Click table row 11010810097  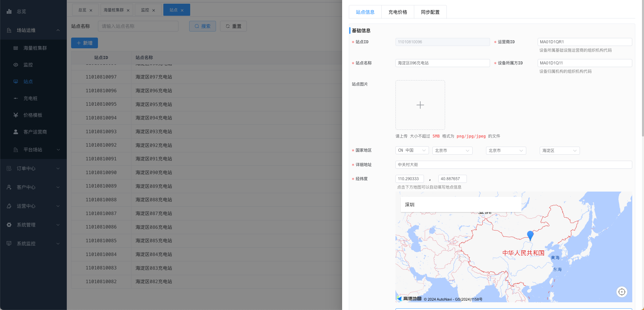pos(207,77)
